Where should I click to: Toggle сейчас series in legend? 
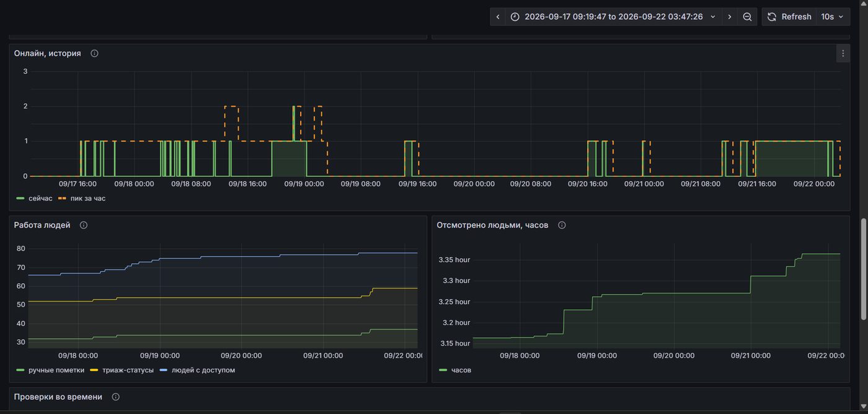35,198
